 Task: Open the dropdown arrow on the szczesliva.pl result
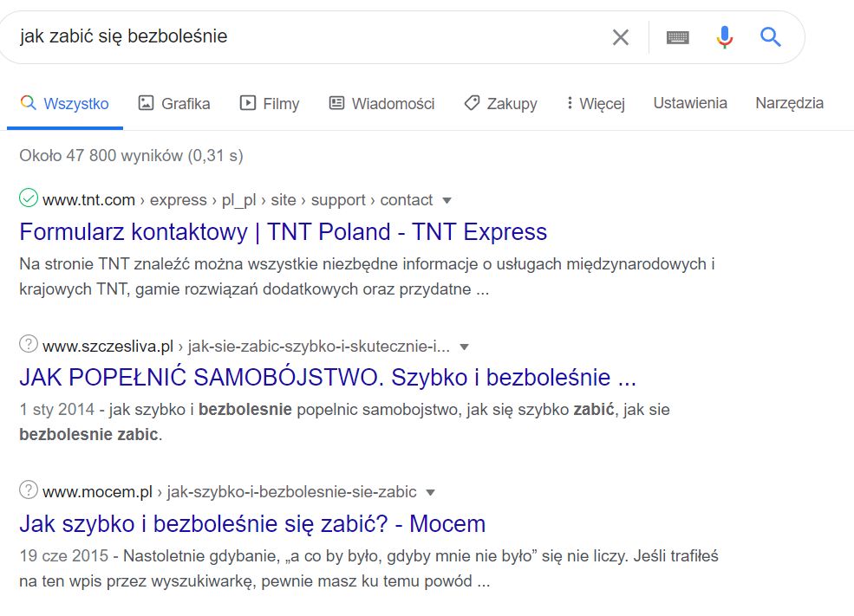pos(465,346)
